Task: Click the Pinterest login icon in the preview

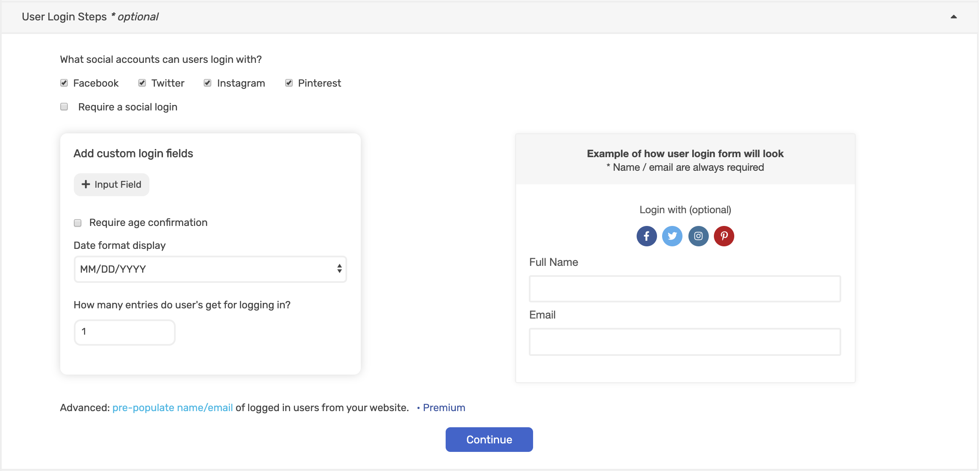Action: point(724,236)
